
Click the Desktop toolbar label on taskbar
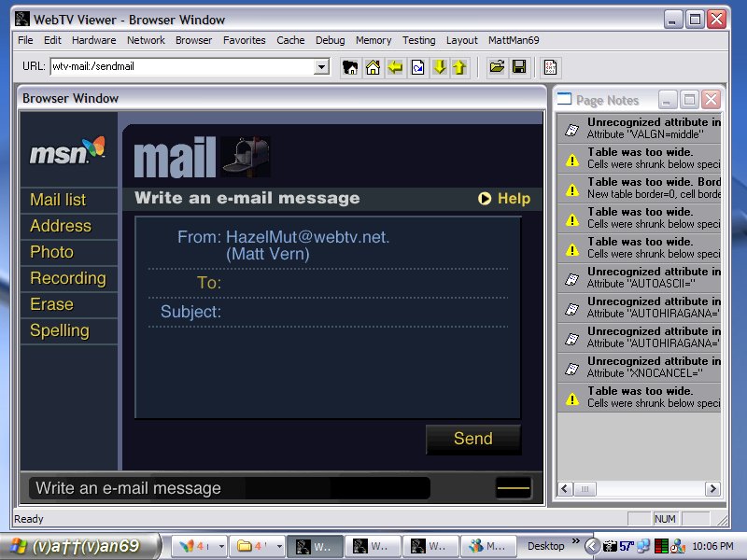(x=546, y=546)
